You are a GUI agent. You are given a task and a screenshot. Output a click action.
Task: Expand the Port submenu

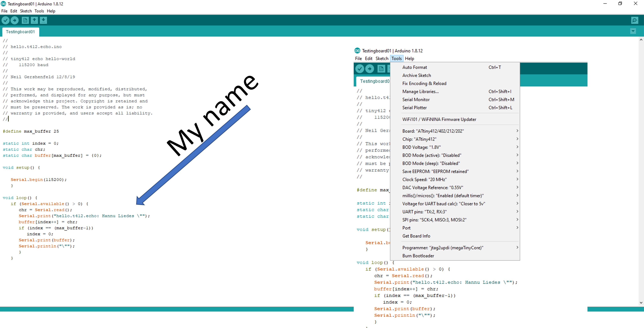[455, 228]
